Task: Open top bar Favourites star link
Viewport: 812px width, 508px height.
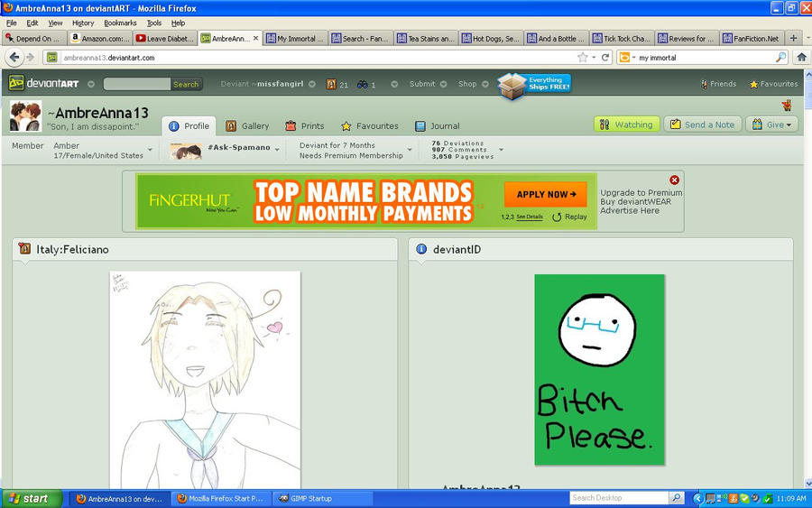Action: pyautogui.click(x=774, y=84)
